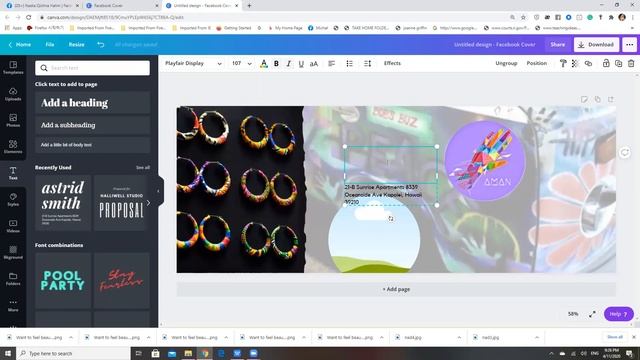The image size is (640, 360).
Task: Open the zoom level 58% control
Action: click(x=573, y=314)
